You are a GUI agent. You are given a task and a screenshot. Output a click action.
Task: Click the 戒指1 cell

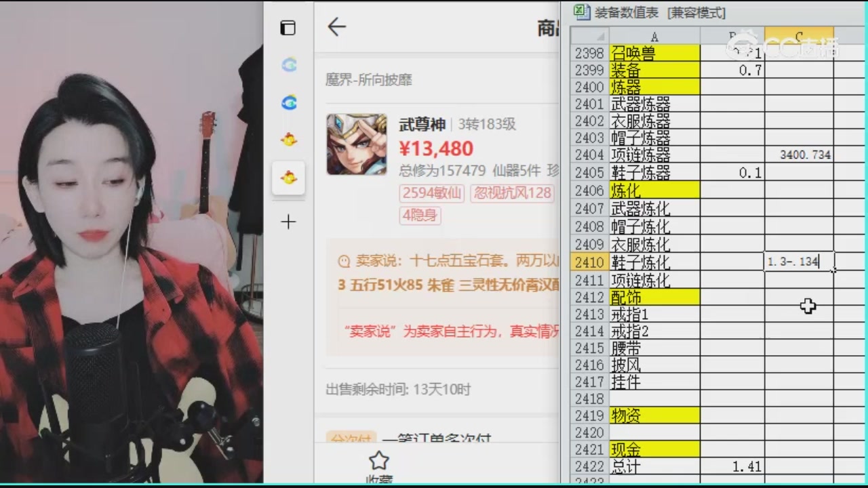click(x=654, y=314)
